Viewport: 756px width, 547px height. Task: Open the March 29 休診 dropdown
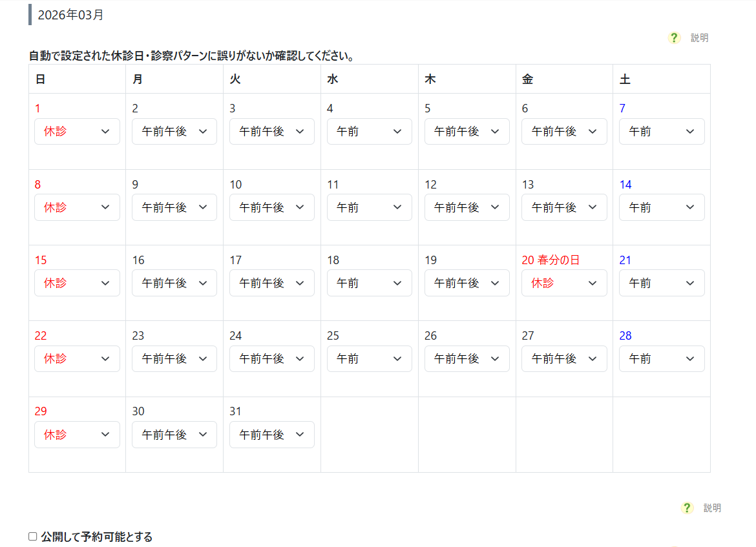pos(77,435)
